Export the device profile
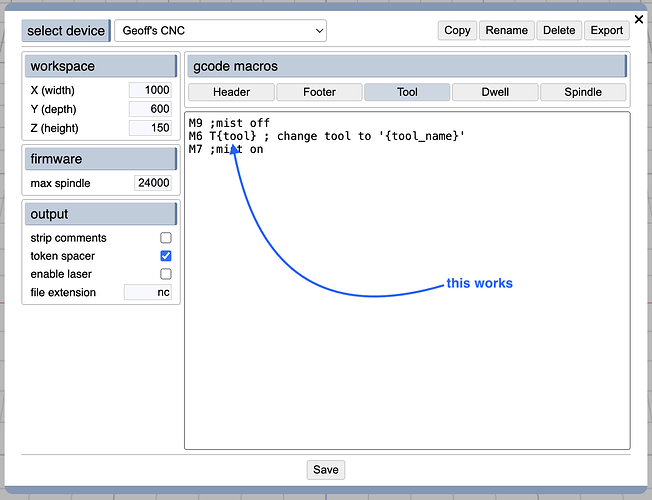The height and width of the screenshot is (500, 652). coord(607,30)
